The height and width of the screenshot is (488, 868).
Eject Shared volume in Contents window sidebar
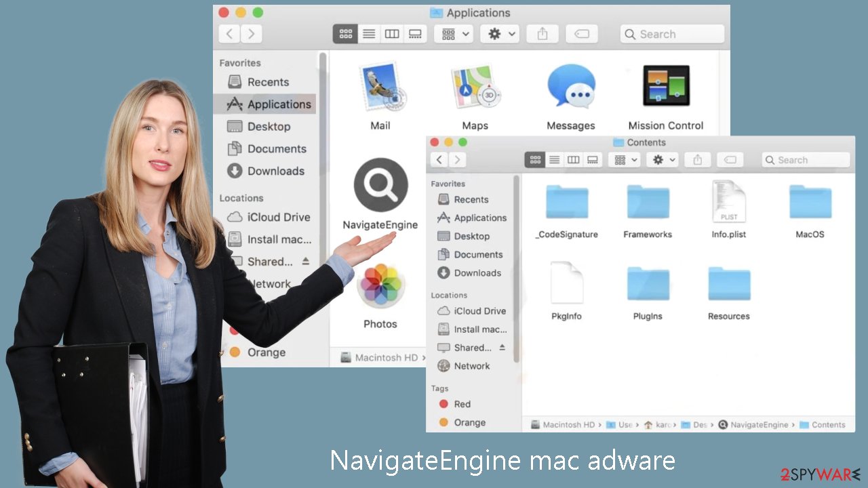(x=502, y=347)
